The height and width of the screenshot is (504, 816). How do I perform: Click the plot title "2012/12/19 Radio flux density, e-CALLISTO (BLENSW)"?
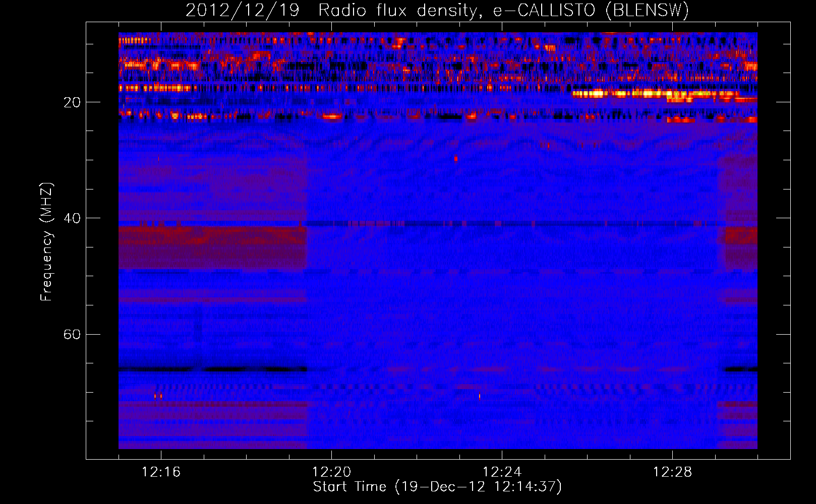(437, 10)
